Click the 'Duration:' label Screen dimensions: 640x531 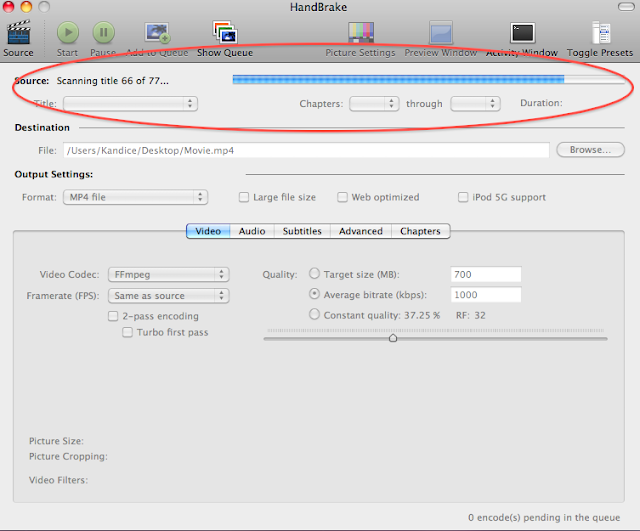pos(541,103)
